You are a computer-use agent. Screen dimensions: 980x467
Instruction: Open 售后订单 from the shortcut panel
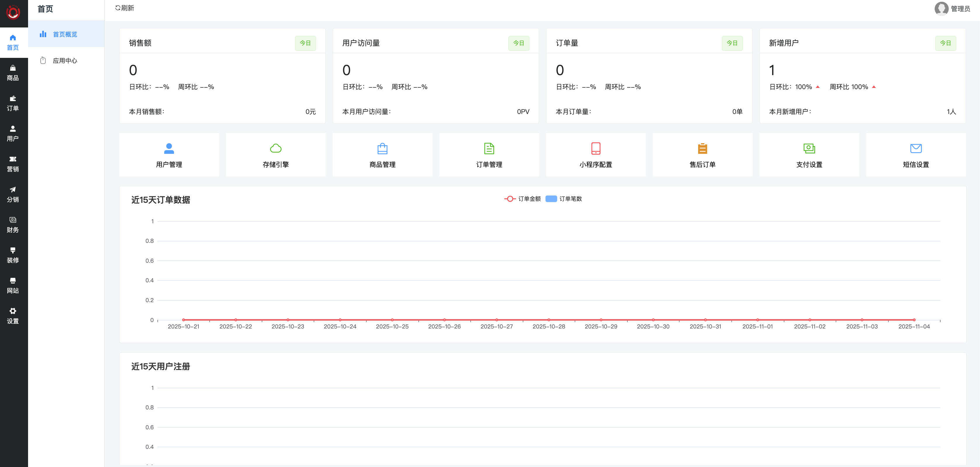[702, 155]
